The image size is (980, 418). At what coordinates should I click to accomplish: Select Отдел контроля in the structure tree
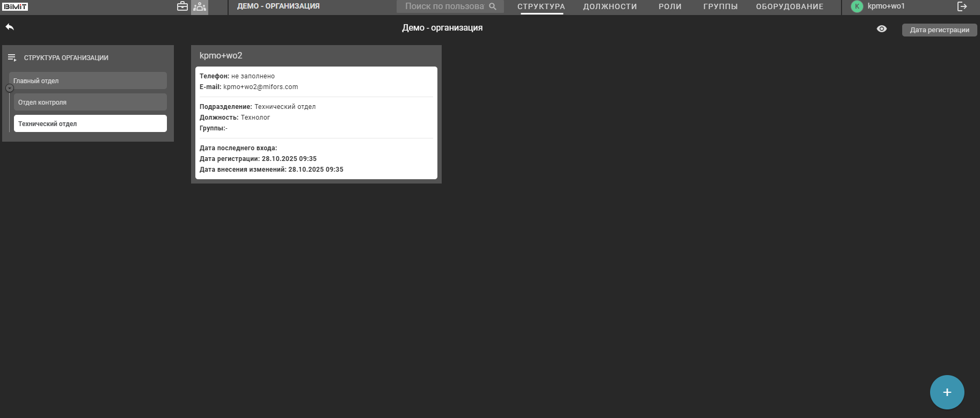90,102
